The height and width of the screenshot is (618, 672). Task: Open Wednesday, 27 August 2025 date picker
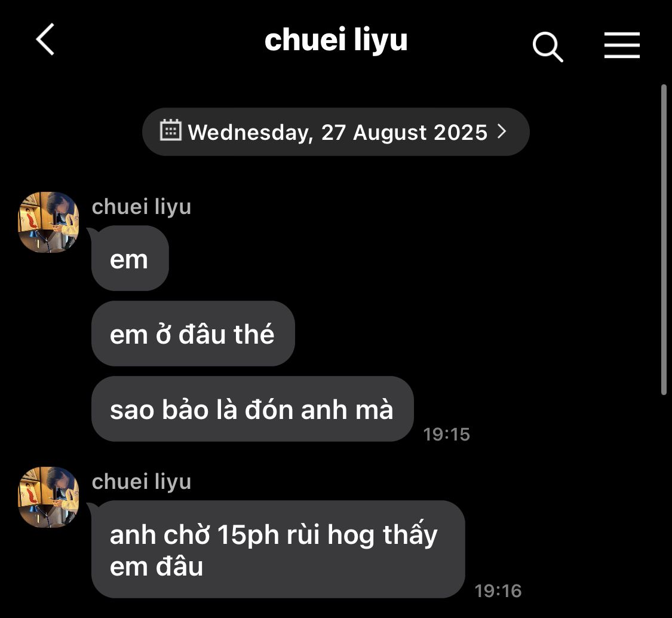click(x=336, y=131)
